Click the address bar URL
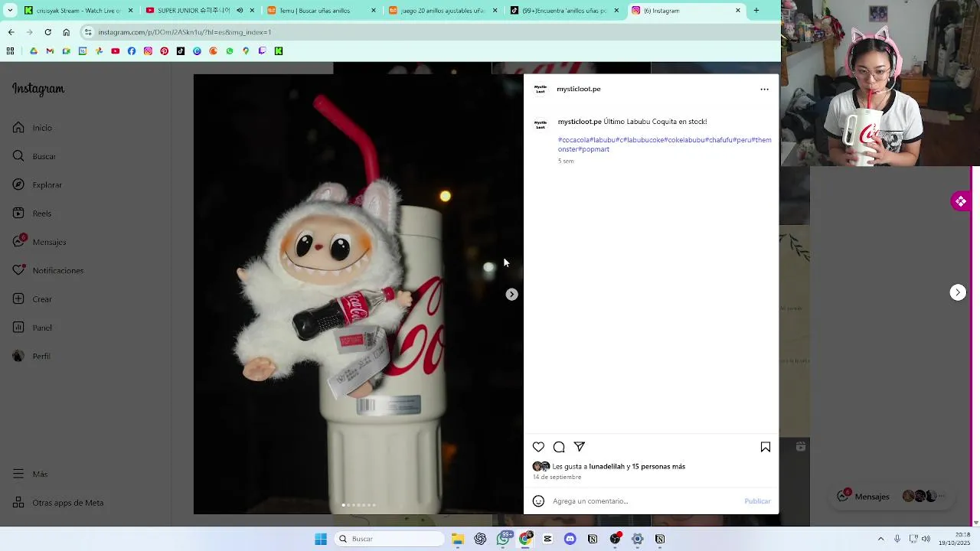This screenshot has height=551, width=980. [185, 32]
